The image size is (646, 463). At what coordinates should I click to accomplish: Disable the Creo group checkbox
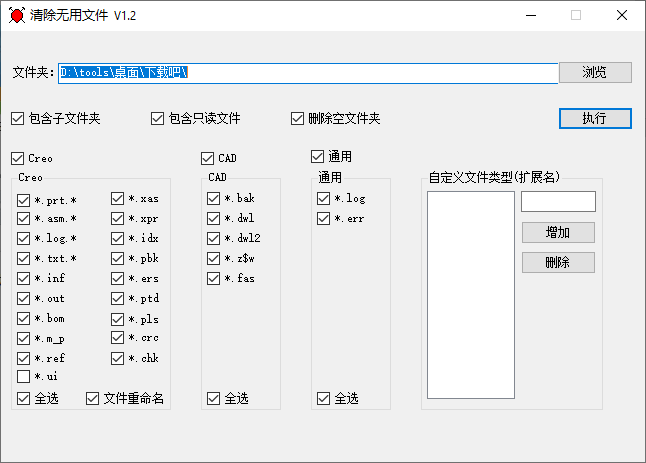18,158
